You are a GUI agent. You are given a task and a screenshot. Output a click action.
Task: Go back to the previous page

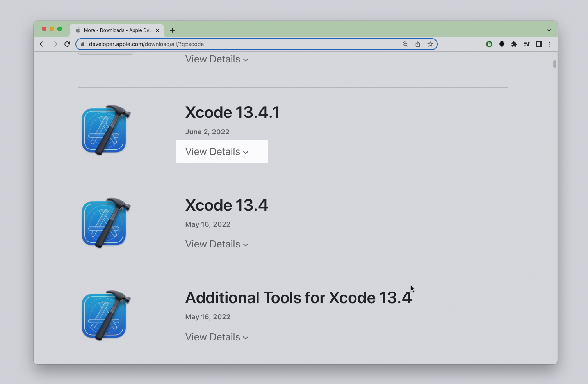[42, 44]
